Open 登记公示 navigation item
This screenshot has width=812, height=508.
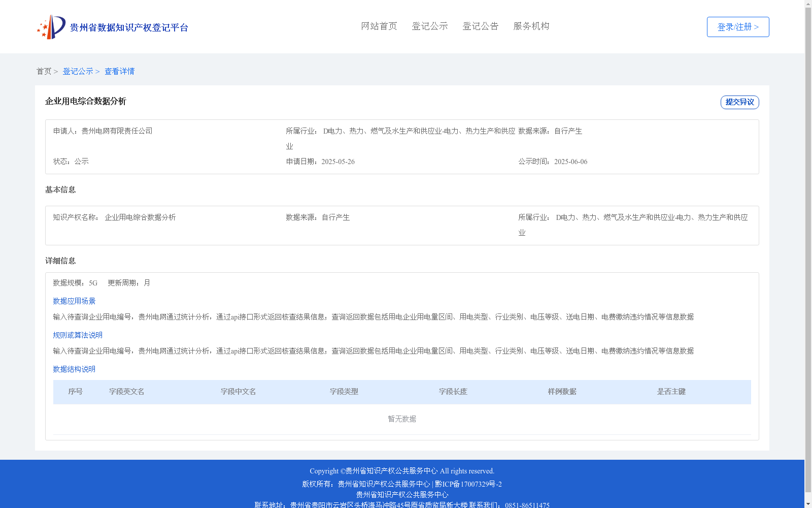430,26
